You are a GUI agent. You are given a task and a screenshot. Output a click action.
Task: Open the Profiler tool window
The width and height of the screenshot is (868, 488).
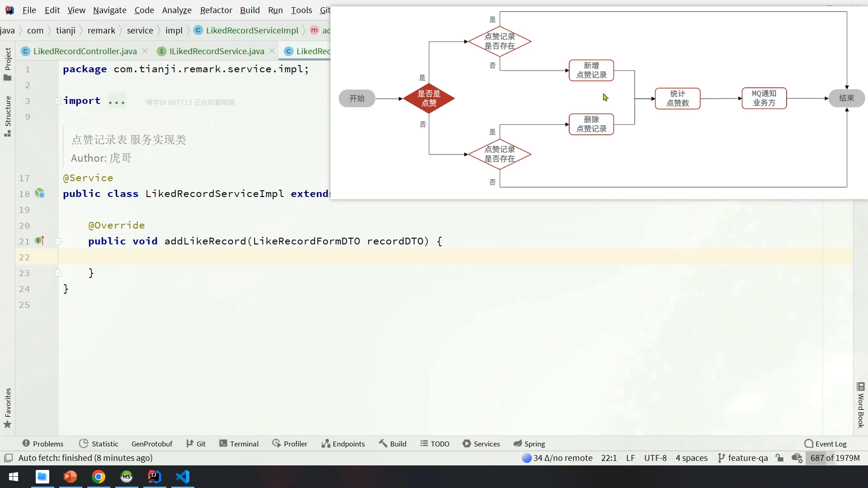290,444
